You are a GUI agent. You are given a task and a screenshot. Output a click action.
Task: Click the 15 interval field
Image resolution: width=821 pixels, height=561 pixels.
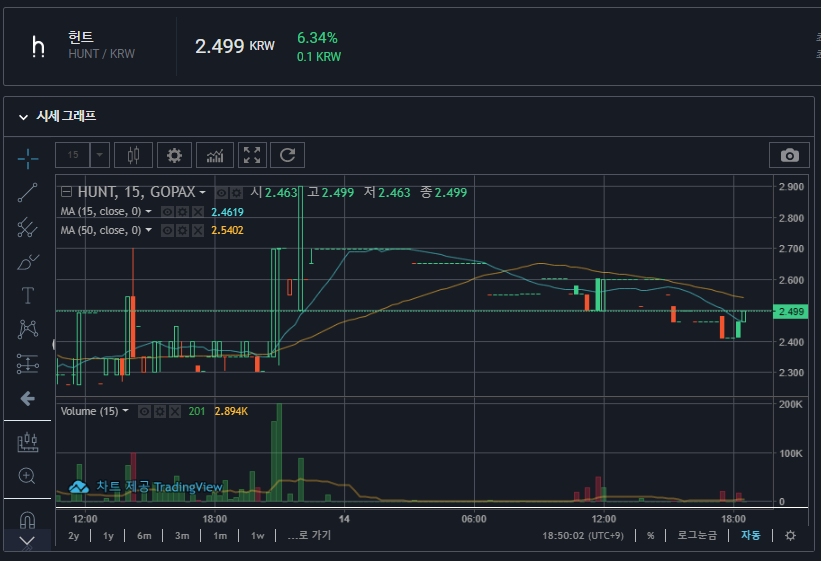pos(73,155)
